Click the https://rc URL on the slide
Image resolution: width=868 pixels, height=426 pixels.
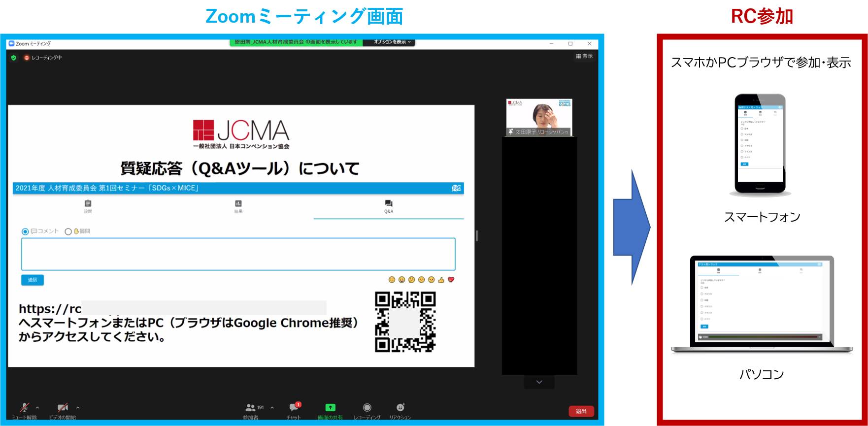pos(50,309)
